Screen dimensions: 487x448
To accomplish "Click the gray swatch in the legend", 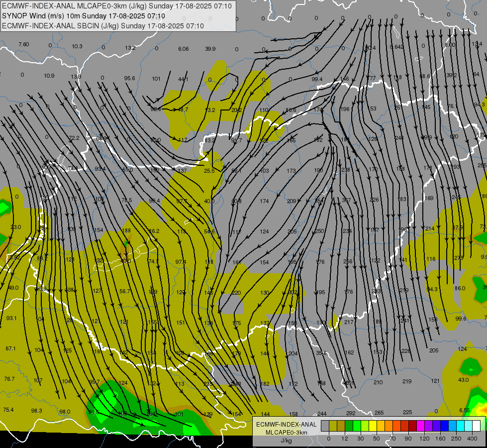I will point(325,426).
